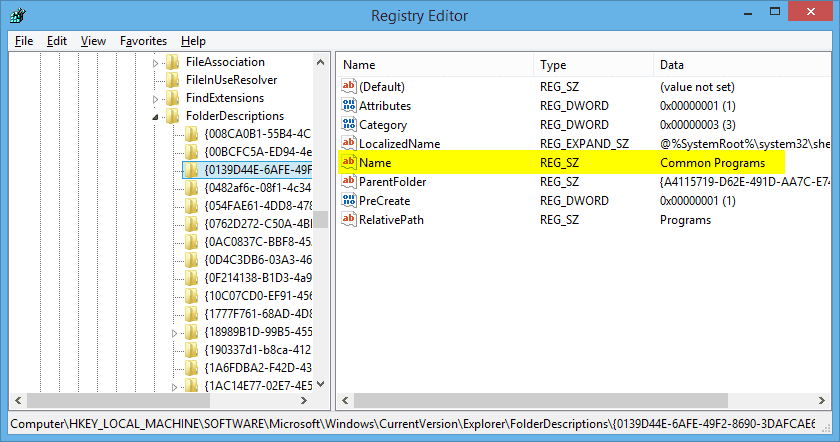This screenshot has height=442, width=840.
Task: Click the tree pane scroll right arrow
Action: 304,400
